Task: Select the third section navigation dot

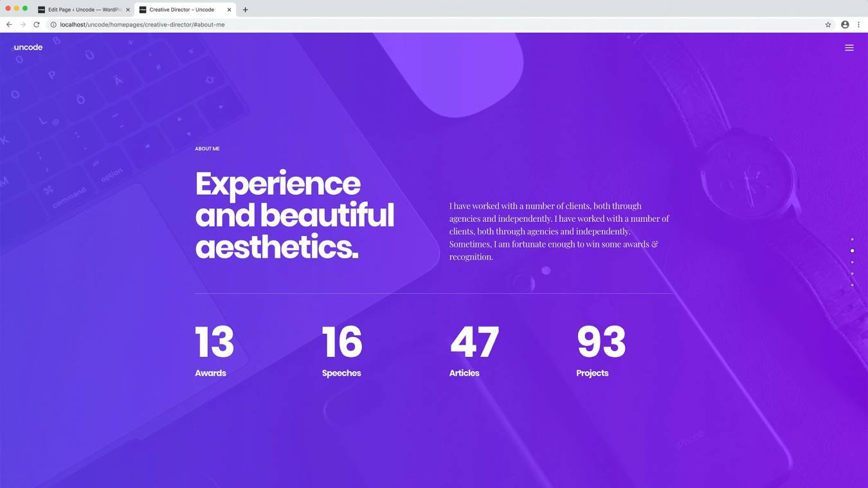Action: [x=852, y=262]
